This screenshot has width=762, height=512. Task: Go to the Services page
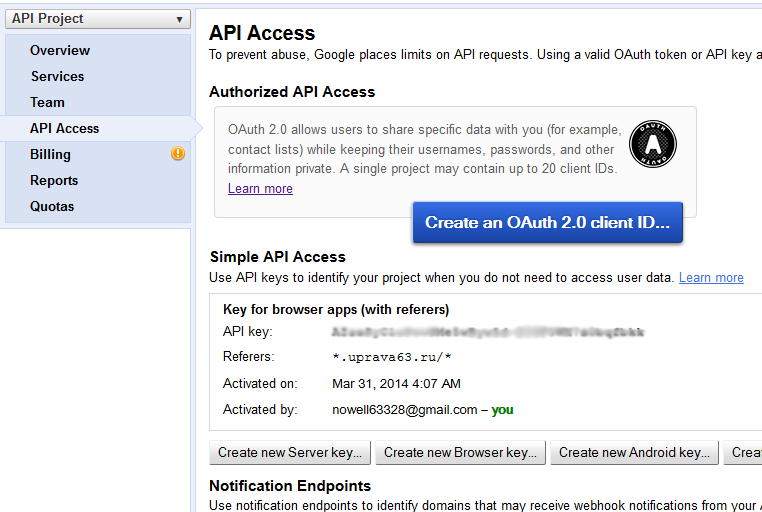(57, 77)
